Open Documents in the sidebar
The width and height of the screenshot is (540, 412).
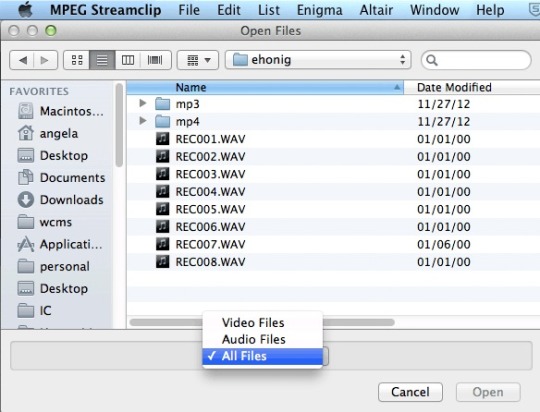click(x=61, y=177)
